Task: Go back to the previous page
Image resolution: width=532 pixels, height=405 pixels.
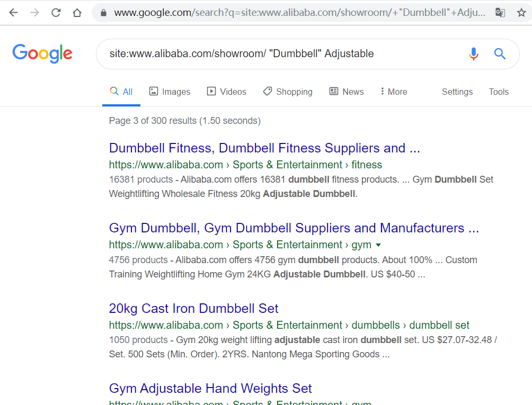Action: click(x=13, y=13)
